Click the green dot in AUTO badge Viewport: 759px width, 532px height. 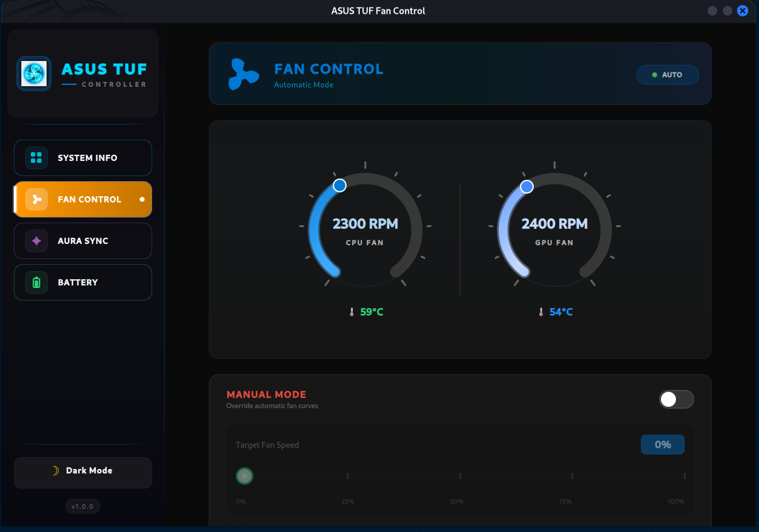[x=655, y=75]
